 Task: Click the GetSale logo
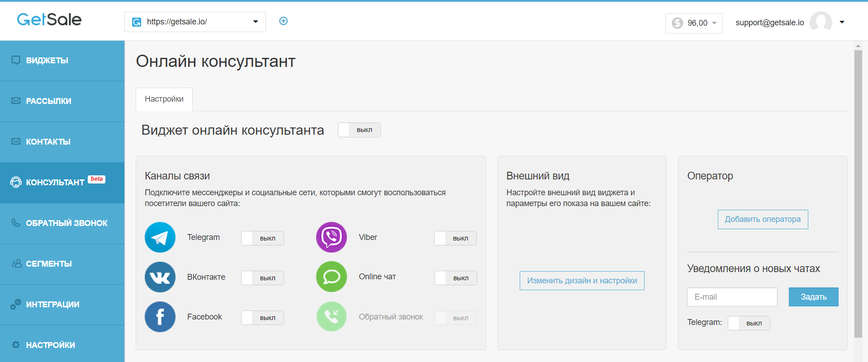click(49, 19)
